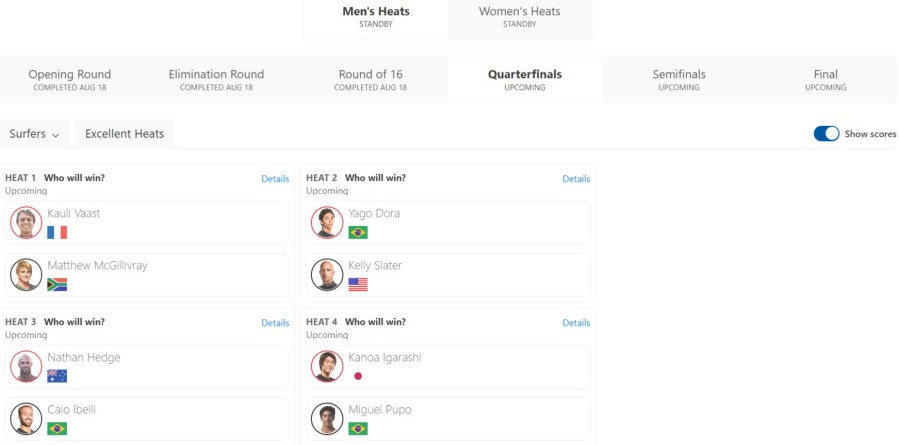Pick Yago Dora to win Heat 2

pyautogui.click(x=448, y=222)
